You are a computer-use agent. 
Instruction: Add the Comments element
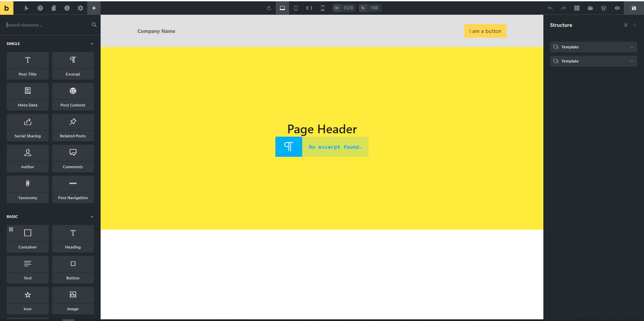[73, 158]
